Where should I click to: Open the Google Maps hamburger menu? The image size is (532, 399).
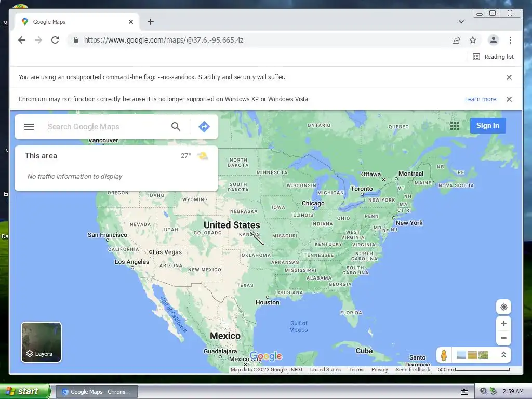point(29,127)
